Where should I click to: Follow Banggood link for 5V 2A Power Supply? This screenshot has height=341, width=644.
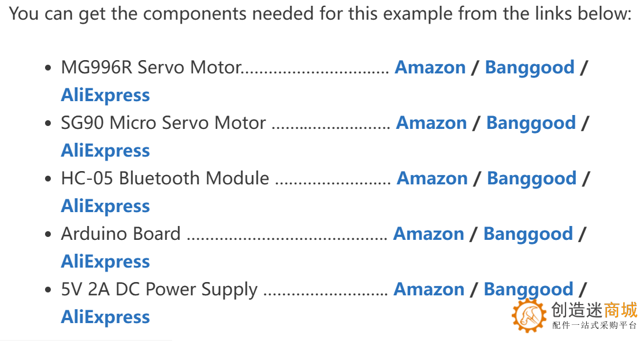pos(528,290)
